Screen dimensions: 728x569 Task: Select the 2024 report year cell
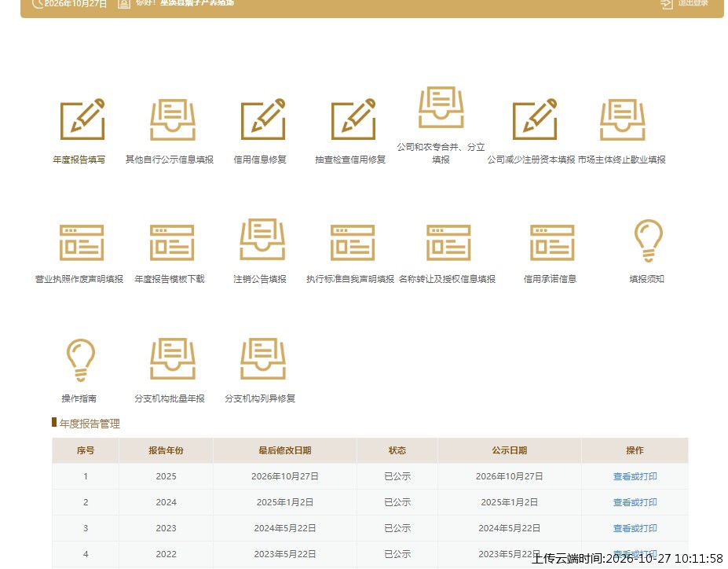[166, 502]
